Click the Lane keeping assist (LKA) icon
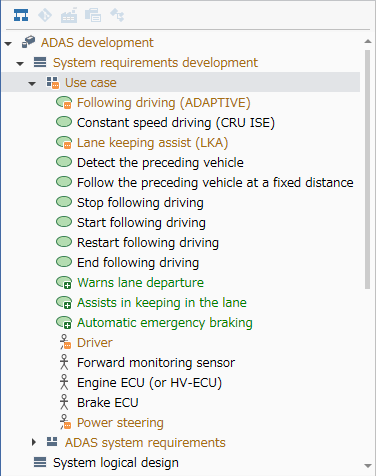This screenshot has width=376, height=476. click(64, 142)
